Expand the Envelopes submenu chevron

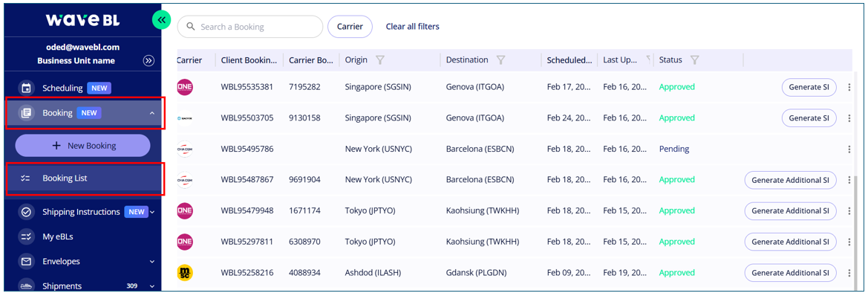(x=152, y=261)
